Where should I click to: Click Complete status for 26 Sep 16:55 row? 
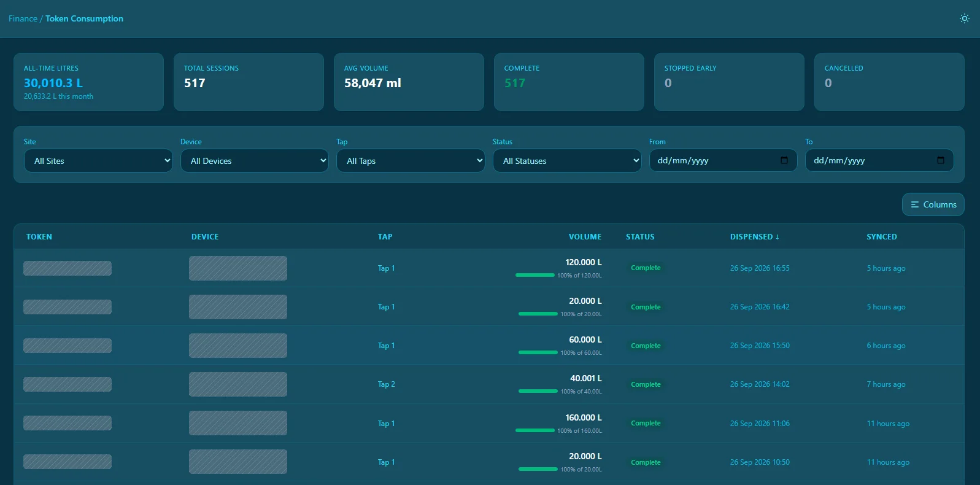tap(646, 268)
